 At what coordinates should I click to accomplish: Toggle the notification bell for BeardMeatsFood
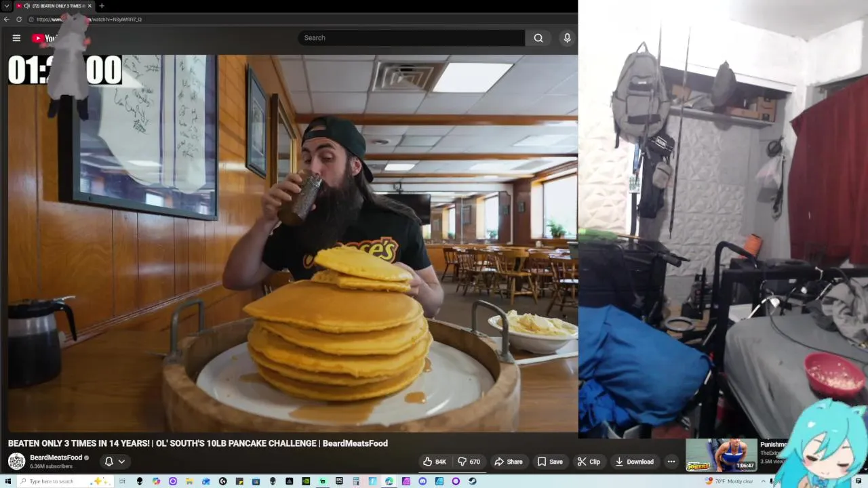pyautogui.click(x=108, y=462)
